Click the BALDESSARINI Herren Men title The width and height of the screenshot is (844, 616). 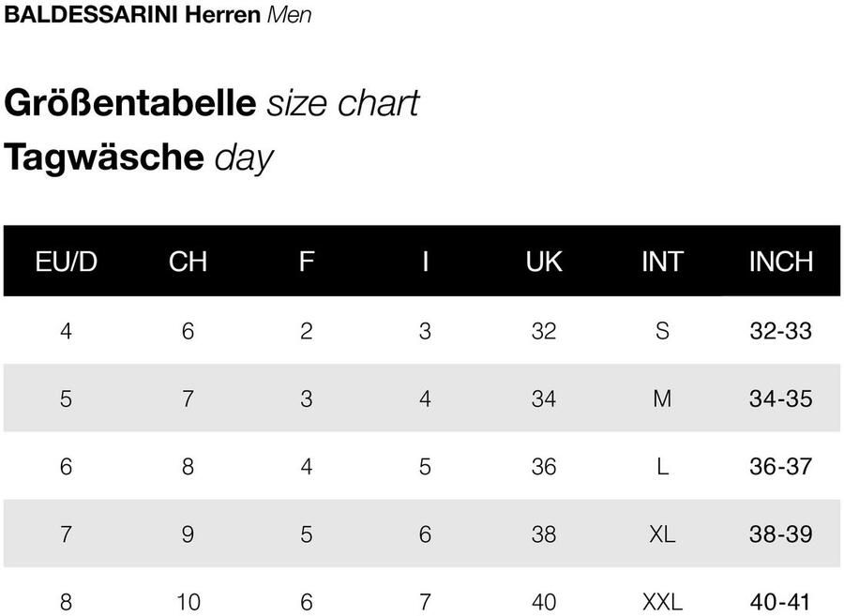[x=158, y=15]
